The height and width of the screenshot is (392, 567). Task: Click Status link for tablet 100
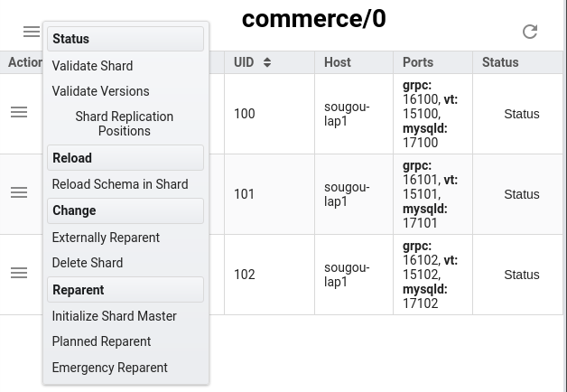(x=521, y=114)
